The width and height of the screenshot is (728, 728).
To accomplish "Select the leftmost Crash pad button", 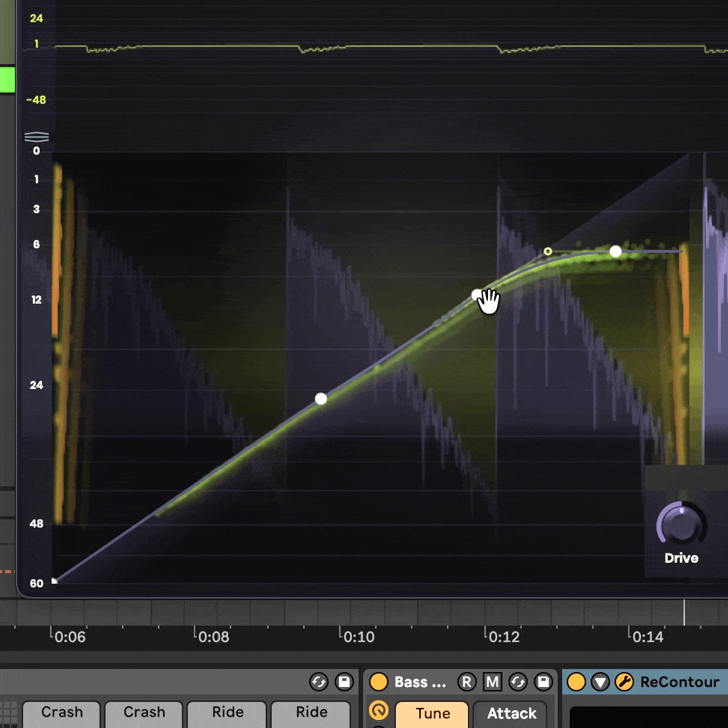I will [x=61, y=712].
